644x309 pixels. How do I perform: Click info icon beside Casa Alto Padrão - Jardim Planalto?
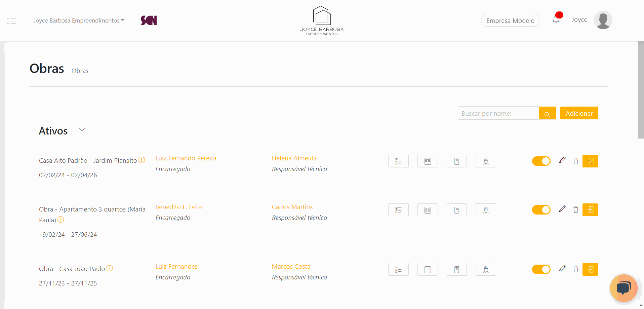tap(142, 160)
